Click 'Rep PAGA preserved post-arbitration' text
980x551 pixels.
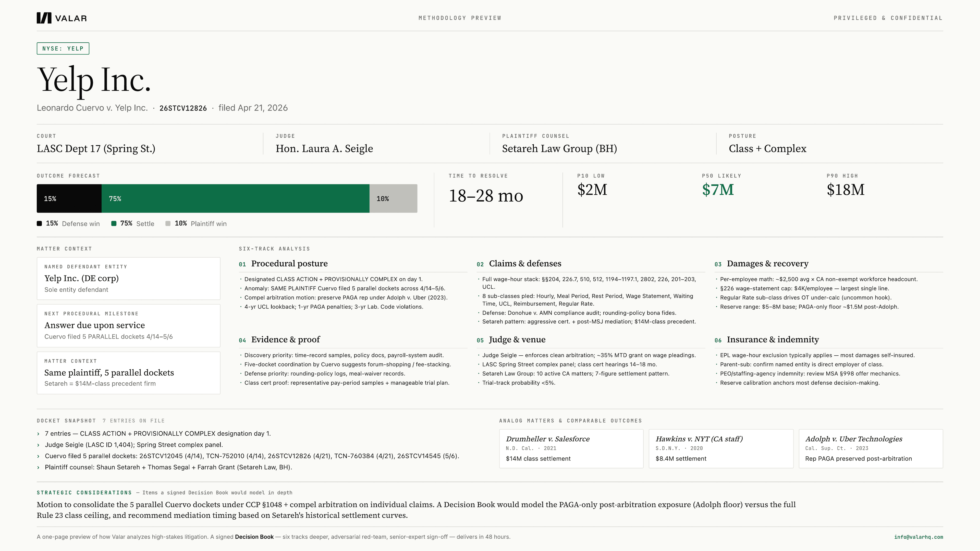coord(858,459)
